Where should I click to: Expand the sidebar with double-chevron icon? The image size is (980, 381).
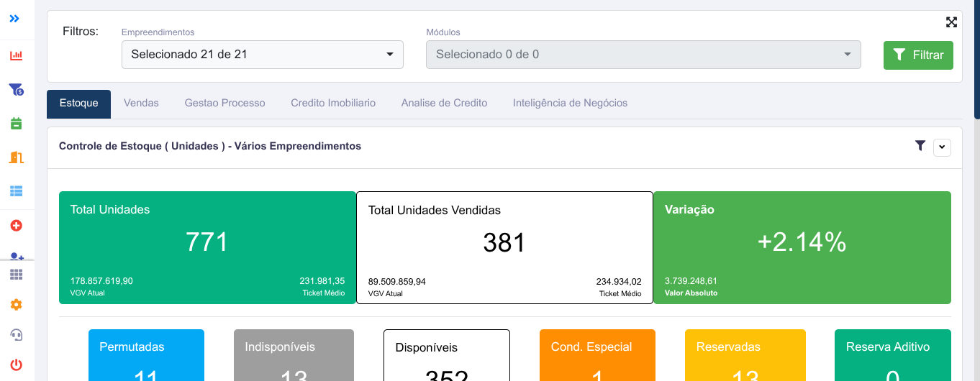(14, 19)
